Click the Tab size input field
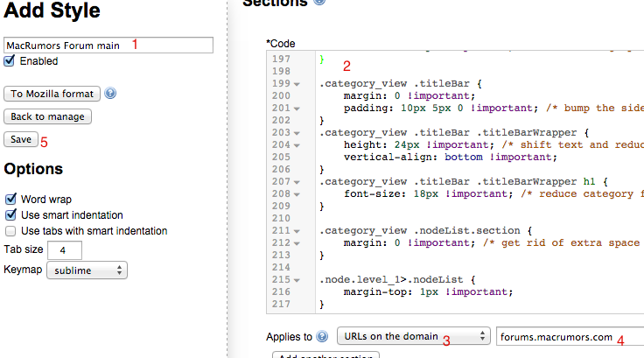This screenshot has height=358, width=644. 65,250
